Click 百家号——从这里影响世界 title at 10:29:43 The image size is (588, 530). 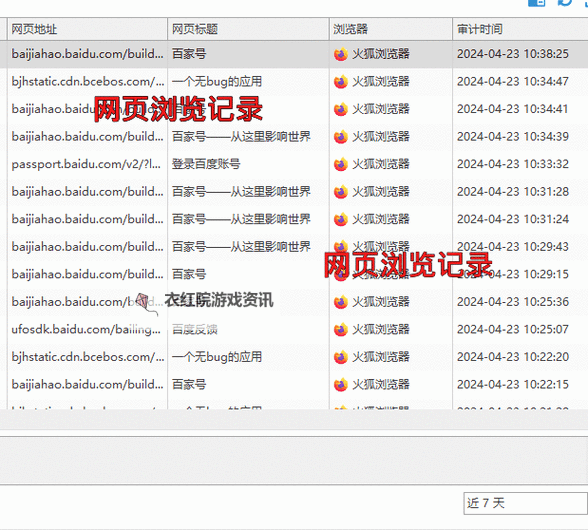(x=241, y=247)
